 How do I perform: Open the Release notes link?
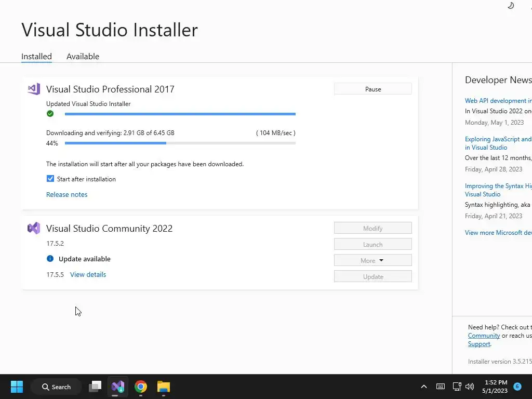click(x=67, y=194)
